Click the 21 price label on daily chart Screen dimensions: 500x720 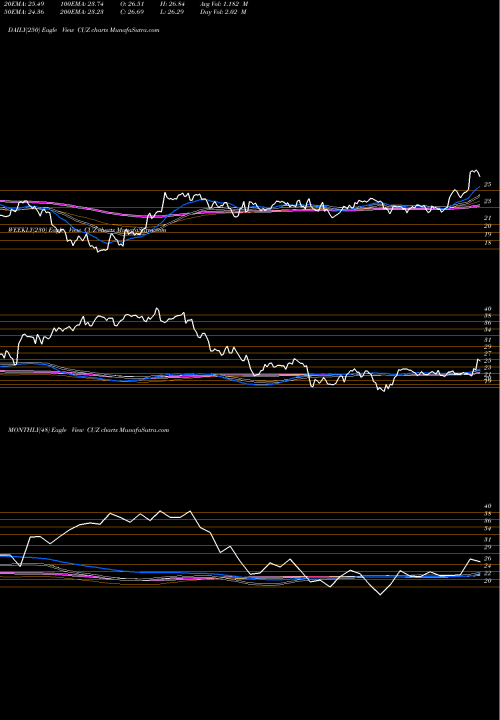pos(488,219)
